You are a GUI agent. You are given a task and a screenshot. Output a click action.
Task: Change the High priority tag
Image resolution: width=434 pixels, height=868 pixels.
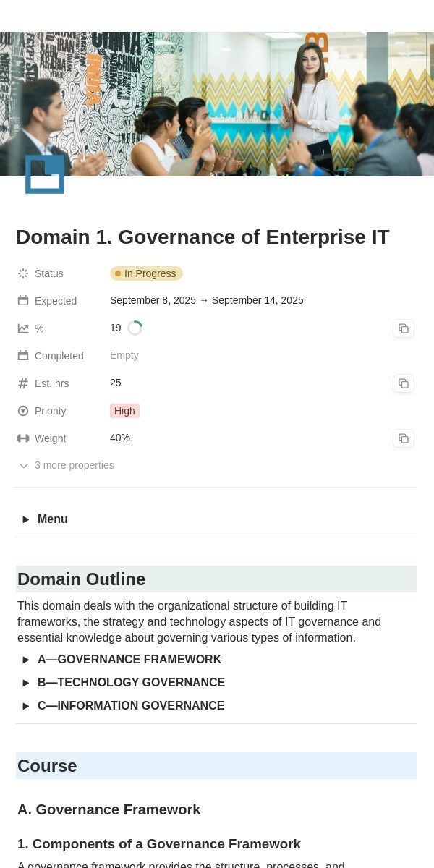click(x=124, y=411)
